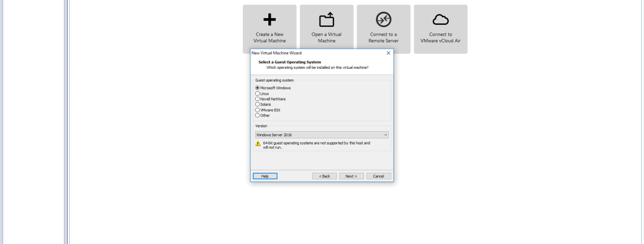Open the Version dropdown showing Windows Server 2016
Viewport: 644px width, 244px height.
coord(322,135)
